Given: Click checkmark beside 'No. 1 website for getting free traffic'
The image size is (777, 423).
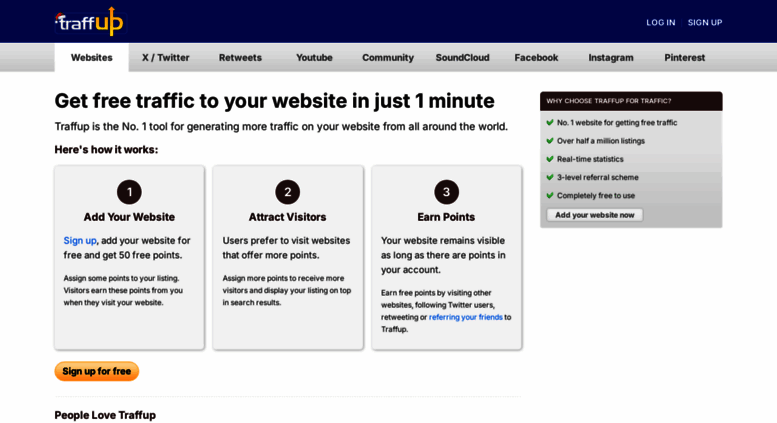Looking at the screenshot, I should 550,122.
